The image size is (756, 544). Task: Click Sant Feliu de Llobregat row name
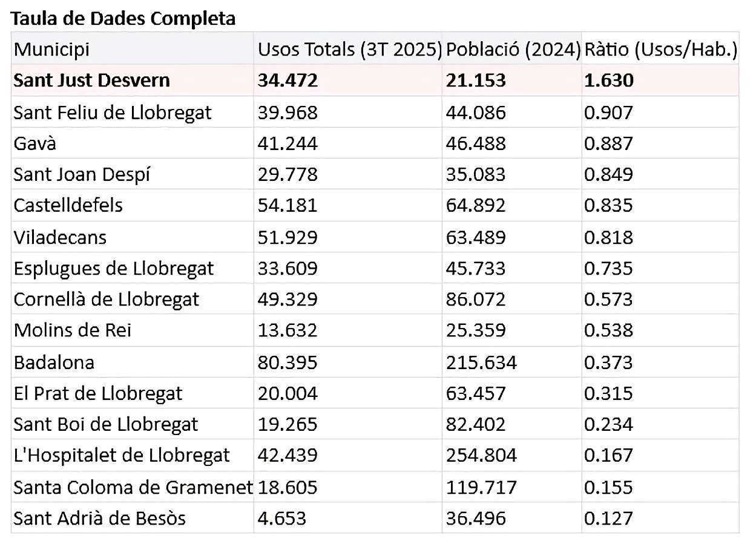pyautogui.click(x=113, y=112)
